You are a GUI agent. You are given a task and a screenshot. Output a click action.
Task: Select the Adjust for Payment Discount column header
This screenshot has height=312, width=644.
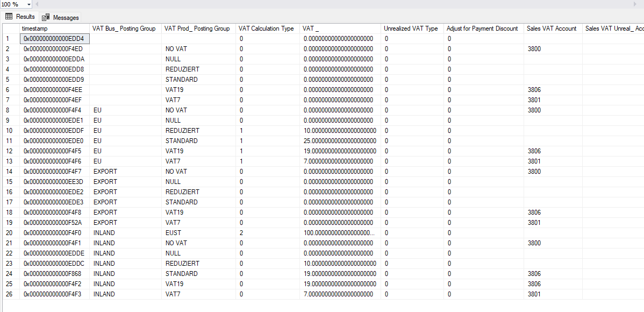coord(483,29)
